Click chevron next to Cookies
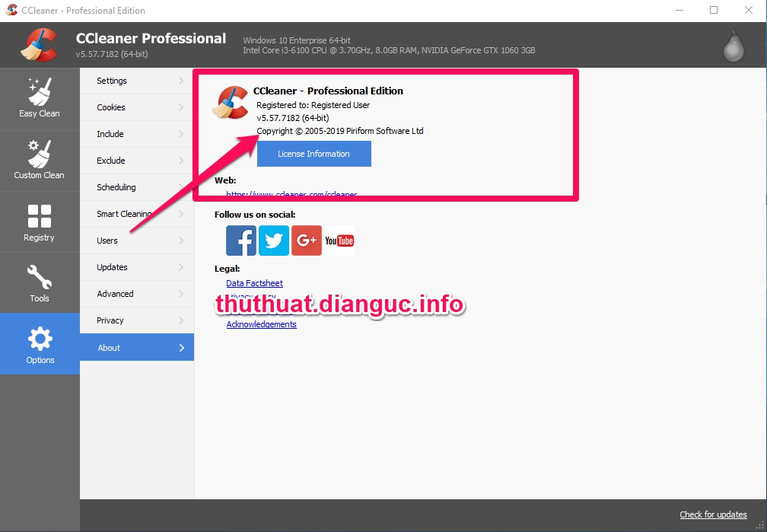 (x=181, y=107)
